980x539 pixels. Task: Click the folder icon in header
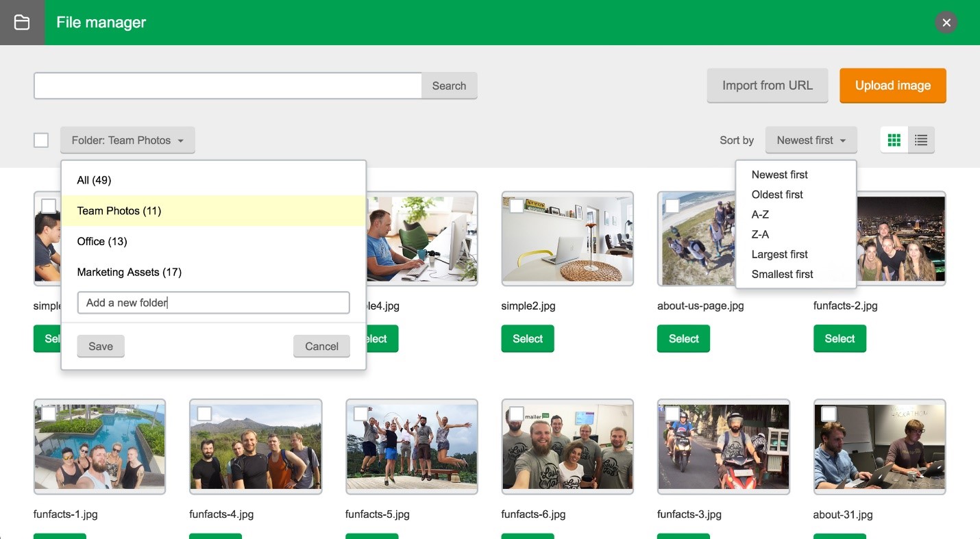[x=22, y=23]
